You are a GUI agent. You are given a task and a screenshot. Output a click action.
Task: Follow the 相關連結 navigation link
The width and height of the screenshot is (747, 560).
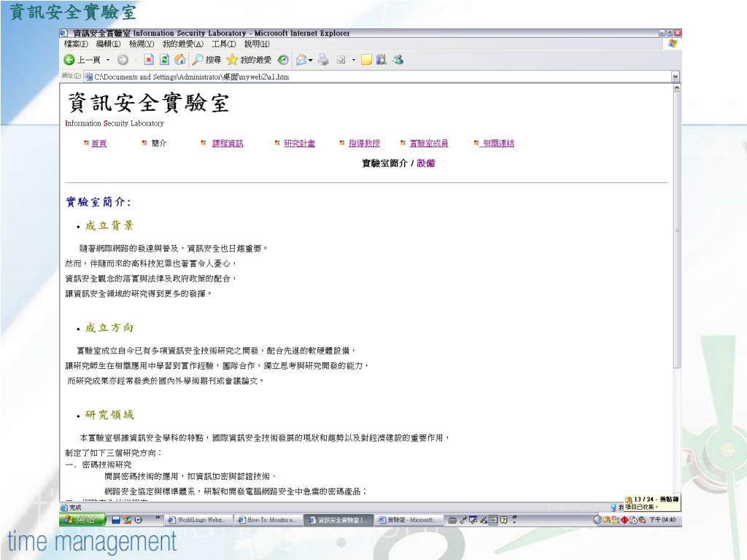[498, 143]
